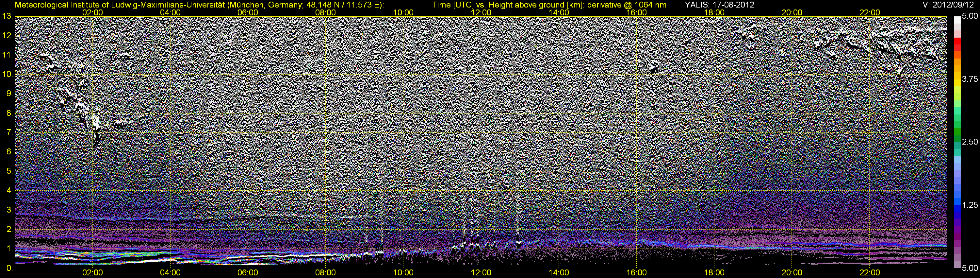The height and width of the screenshot is (278, 980).
Task: Click height label "8." on the height axis
Action: (x=9, y=113)
